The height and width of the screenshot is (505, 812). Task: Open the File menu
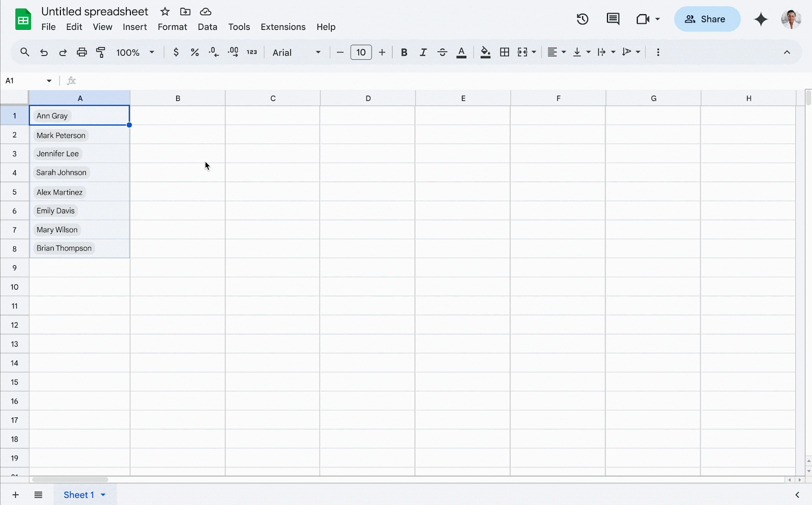pyautogui.click(x=49, y=27)
